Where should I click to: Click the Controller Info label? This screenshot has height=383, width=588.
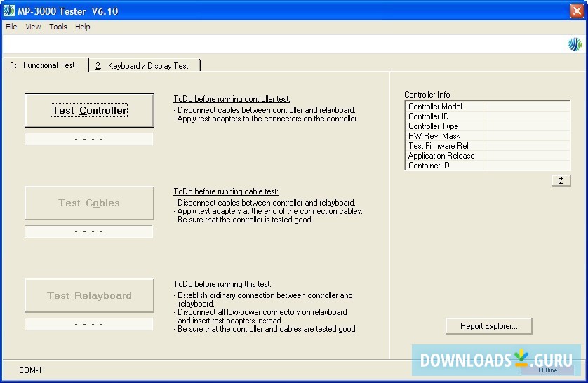427,95
